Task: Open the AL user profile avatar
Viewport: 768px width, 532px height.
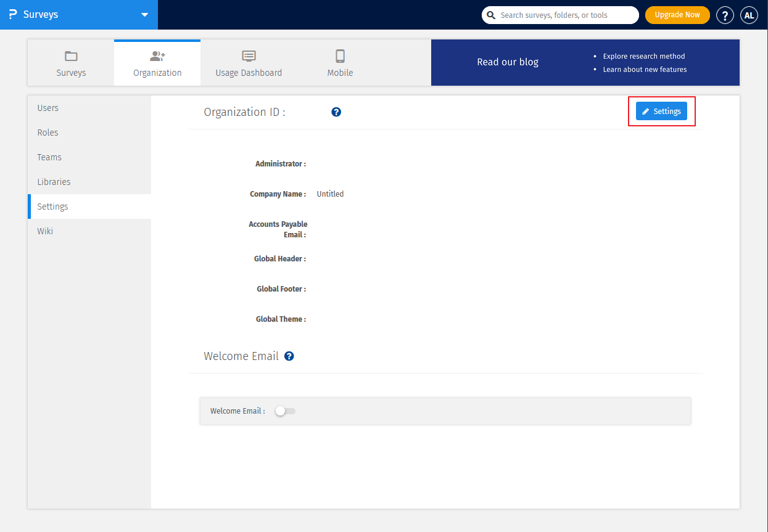Action: pos(749,15)
